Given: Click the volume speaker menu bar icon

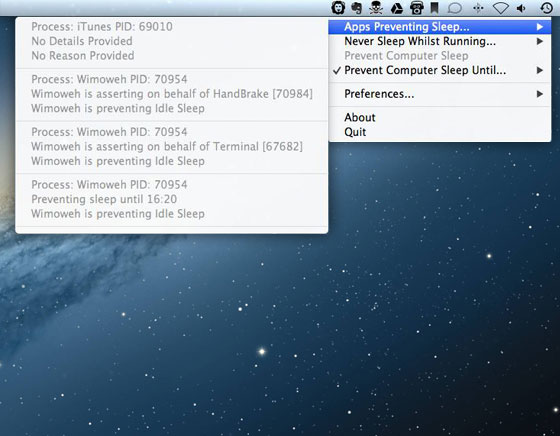Looking at the screenshot, I should 521,8.
